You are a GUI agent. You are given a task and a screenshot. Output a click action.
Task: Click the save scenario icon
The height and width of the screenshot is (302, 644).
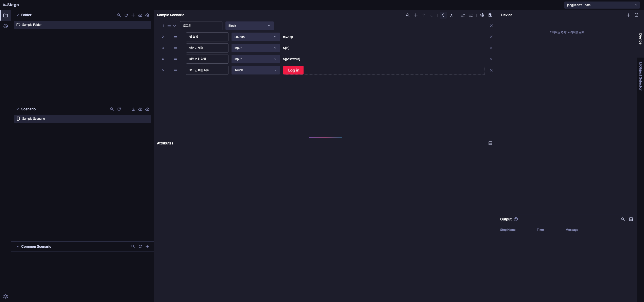pyautogui.click(x=490, y=15)
